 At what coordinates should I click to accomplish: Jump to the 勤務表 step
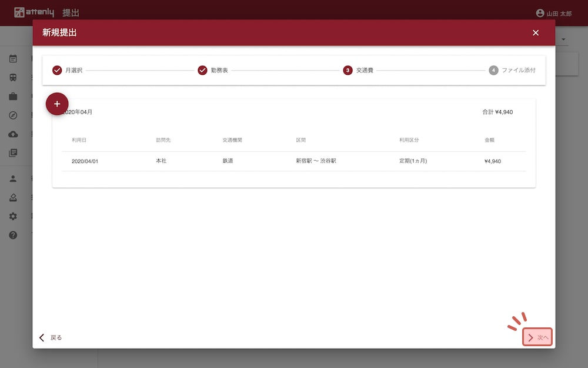213,70
